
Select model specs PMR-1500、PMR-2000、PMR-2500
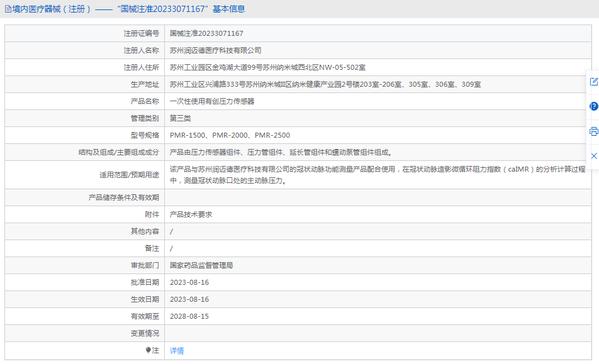pos(230,135)
